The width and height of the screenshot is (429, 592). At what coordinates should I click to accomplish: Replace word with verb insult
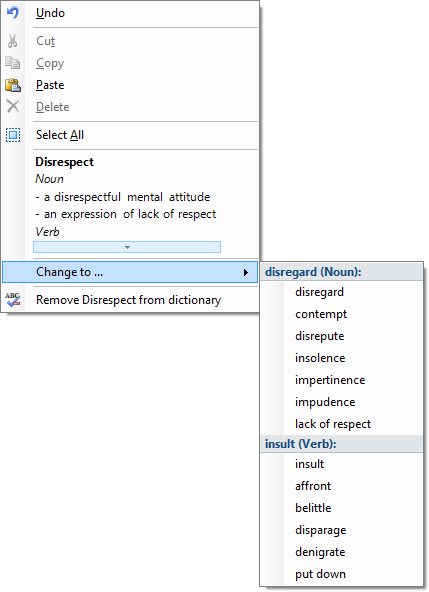point(341,464)
